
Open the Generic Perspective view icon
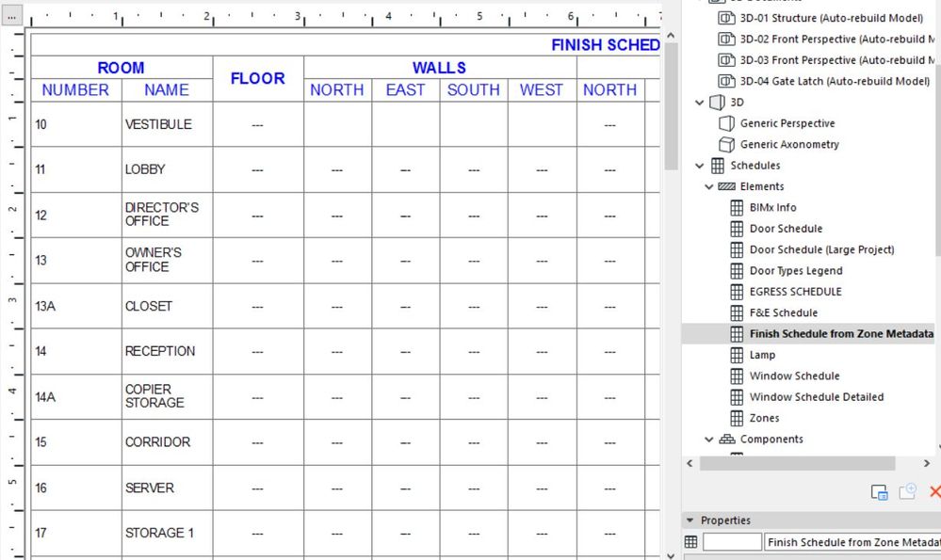pos(727,123)
